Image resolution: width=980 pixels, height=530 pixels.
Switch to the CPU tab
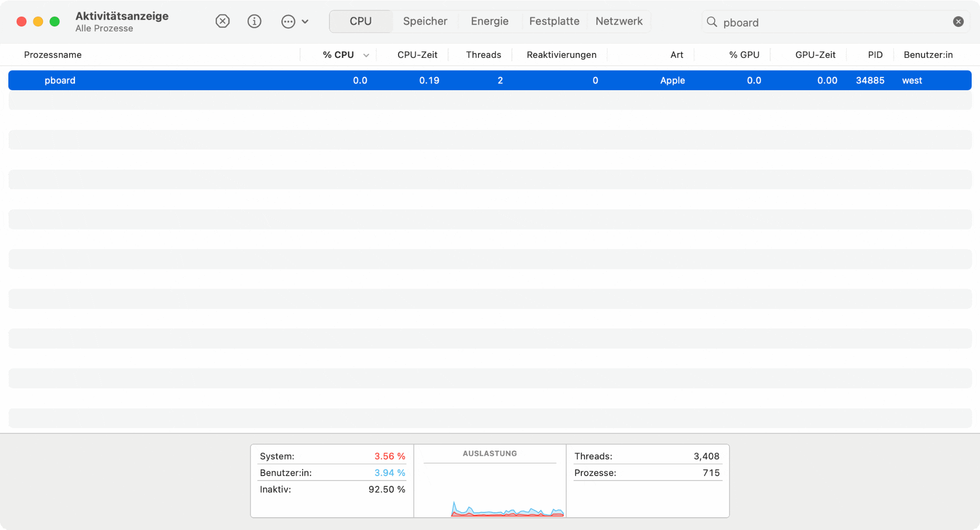coord(361,21)
